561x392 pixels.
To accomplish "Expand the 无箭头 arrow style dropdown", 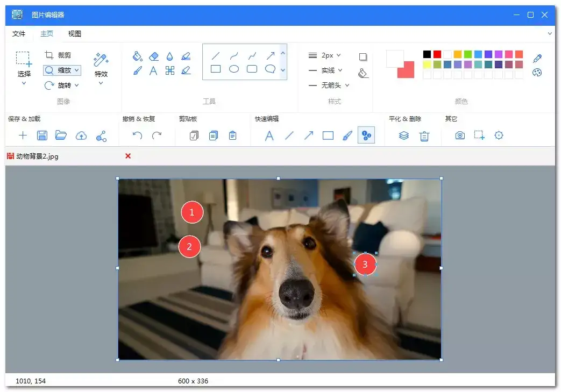I will click(347, 85).
